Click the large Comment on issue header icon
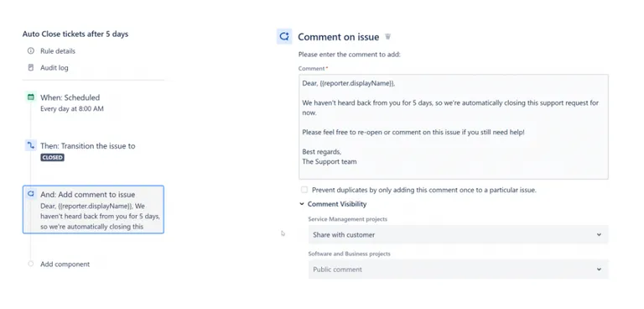This screenshot has height=309, width=644. (x=284, y=37)
